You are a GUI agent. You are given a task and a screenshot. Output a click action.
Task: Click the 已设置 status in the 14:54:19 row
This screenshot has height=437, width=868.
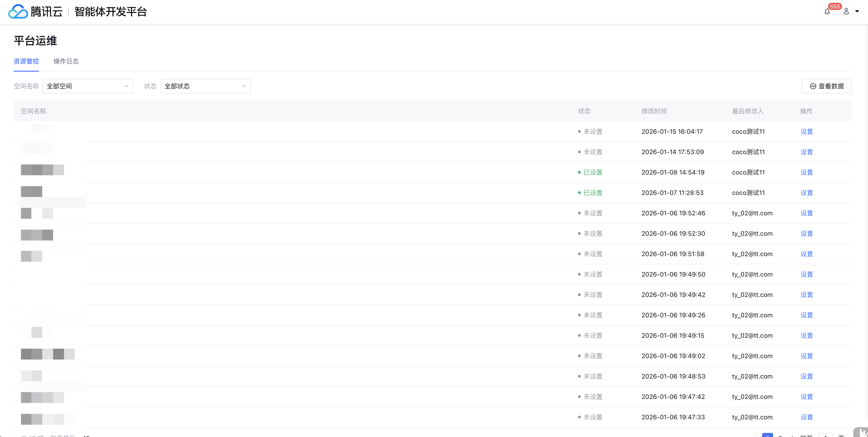coord(592,172)
